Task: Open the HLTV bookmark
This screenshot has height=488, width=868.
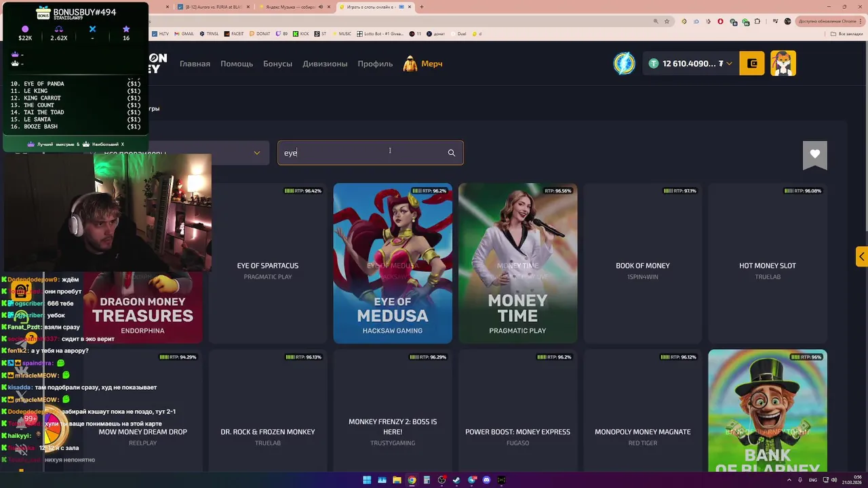Action: coord(161,34)
